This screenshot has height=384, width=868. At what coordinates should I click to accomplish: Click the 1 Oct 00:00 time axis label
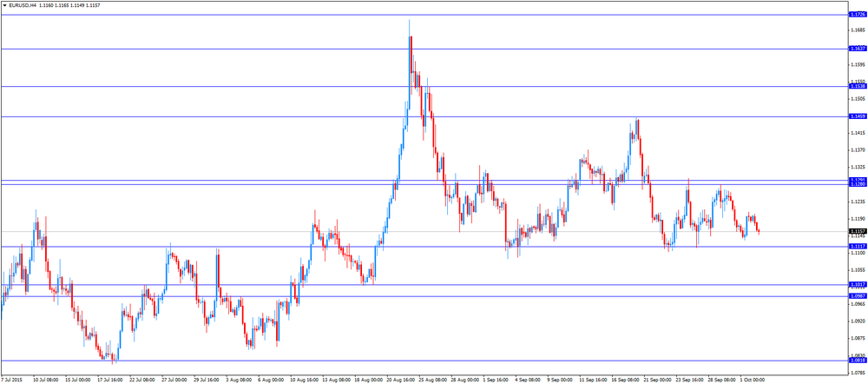[753, 381]
